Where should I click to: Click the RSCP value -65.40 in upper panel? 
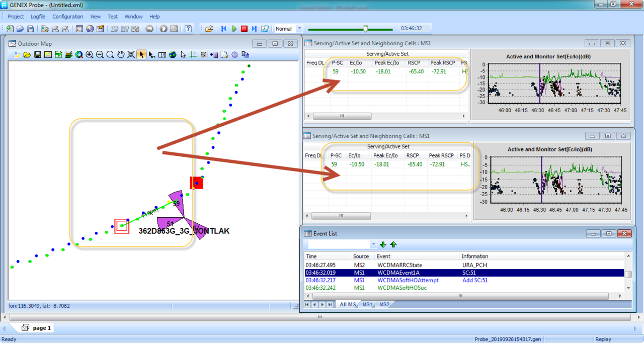pos(416,71)
